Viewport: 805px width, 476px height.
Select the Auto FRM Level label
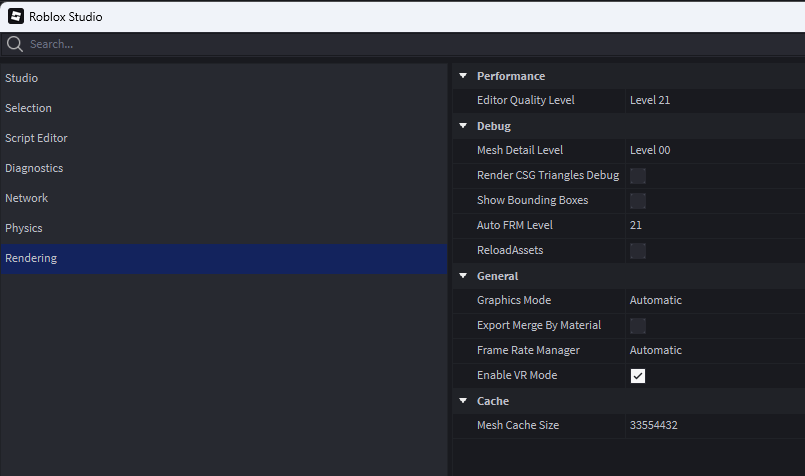[515, 225]
